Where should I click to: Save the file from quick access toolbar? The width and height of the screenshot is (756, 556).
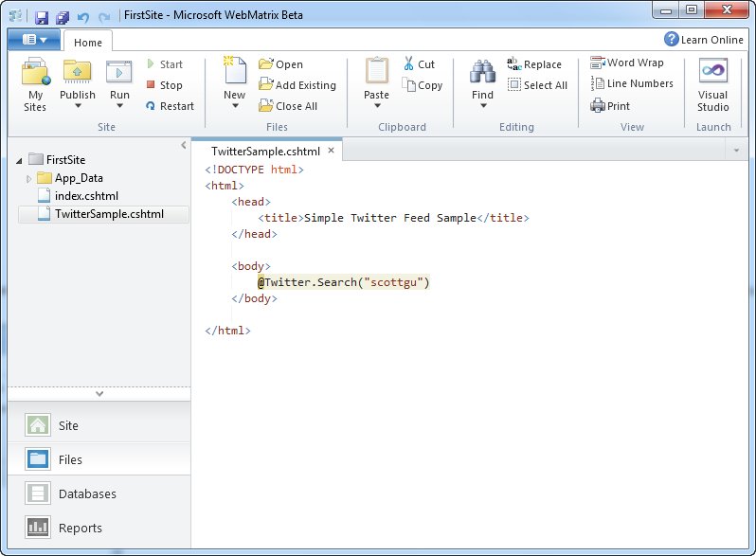pyautogui.click(x=42, y=17)
